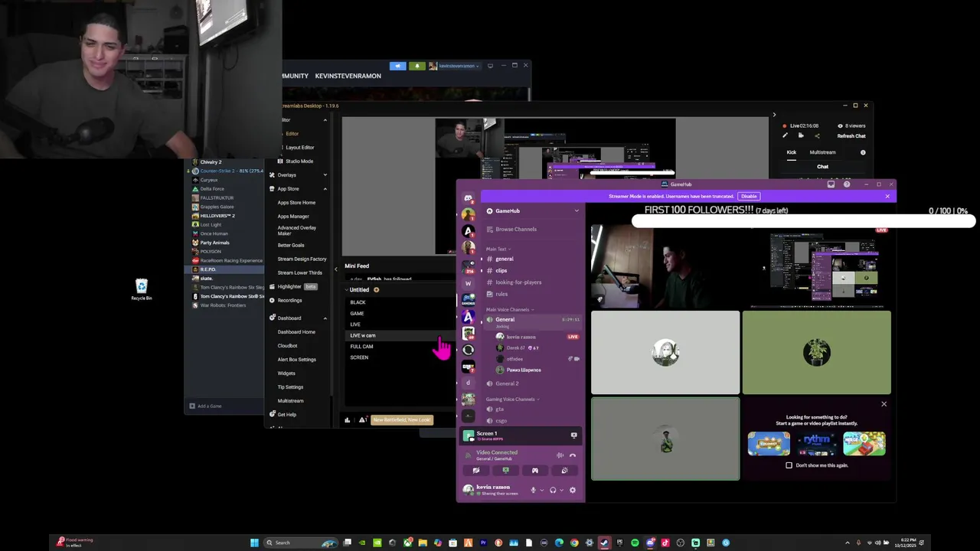Start an activity with the controller button
980x551 pixels.
(x=535, y=471)
